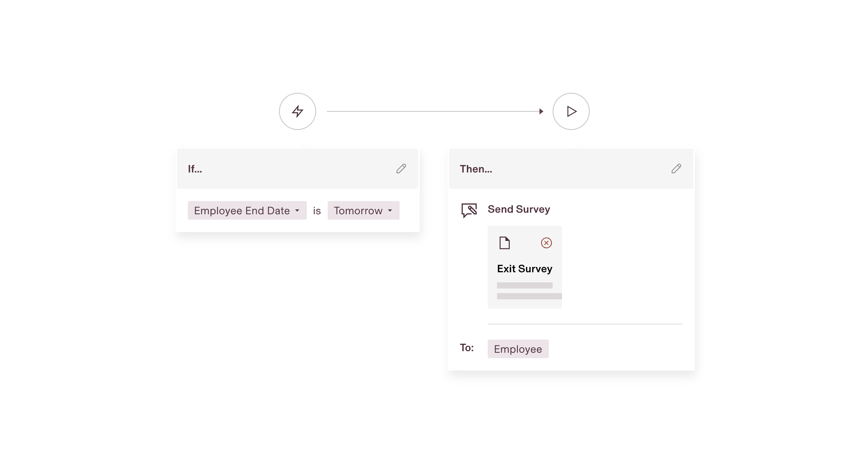
Task: Remove Exit Survey with the red X icon
Action: pyautogui.click(x=546, y=243)
